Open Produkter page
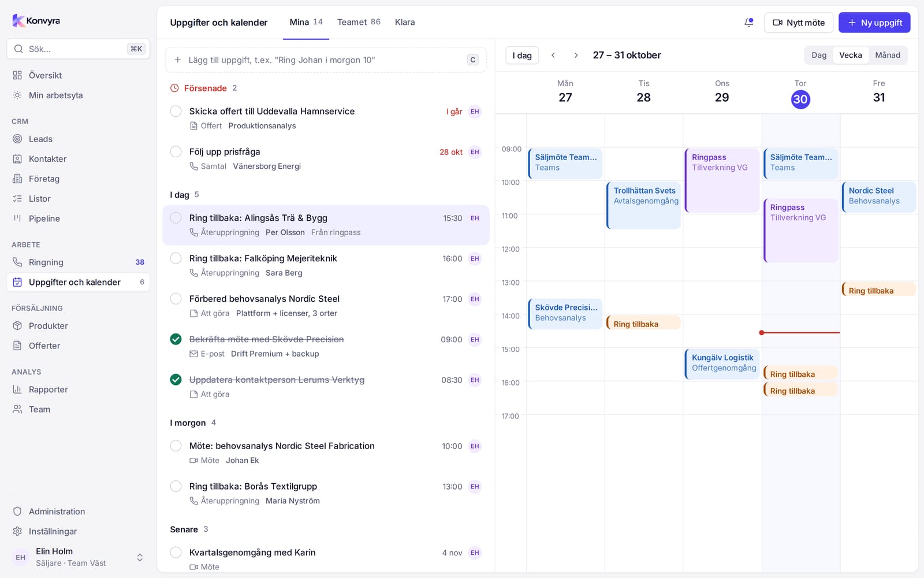The image size is (924, 578). 78,326
